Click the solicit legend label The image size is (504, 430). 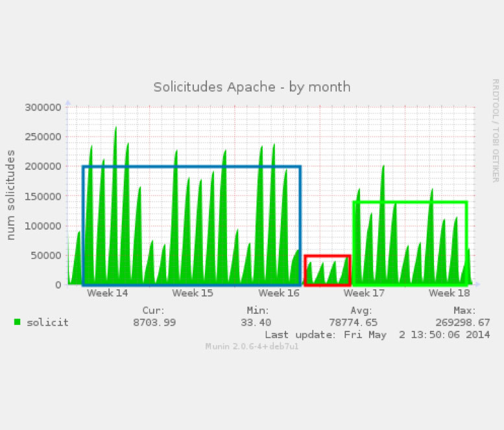(47, 322)
